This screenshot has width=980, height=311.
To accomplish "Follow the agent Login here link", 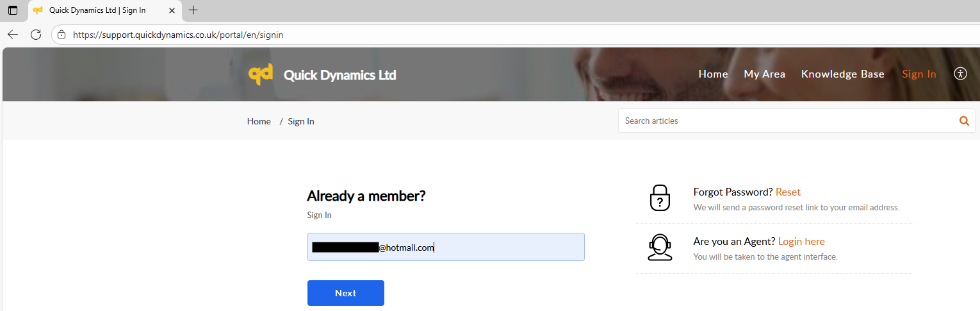I will [801, 242].
